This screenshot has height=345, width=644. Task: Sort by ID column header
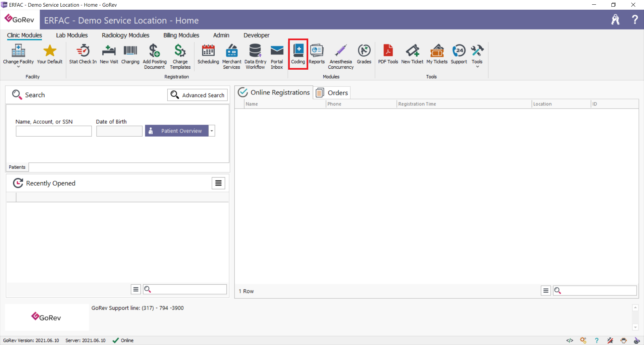[x=614, y=104]
